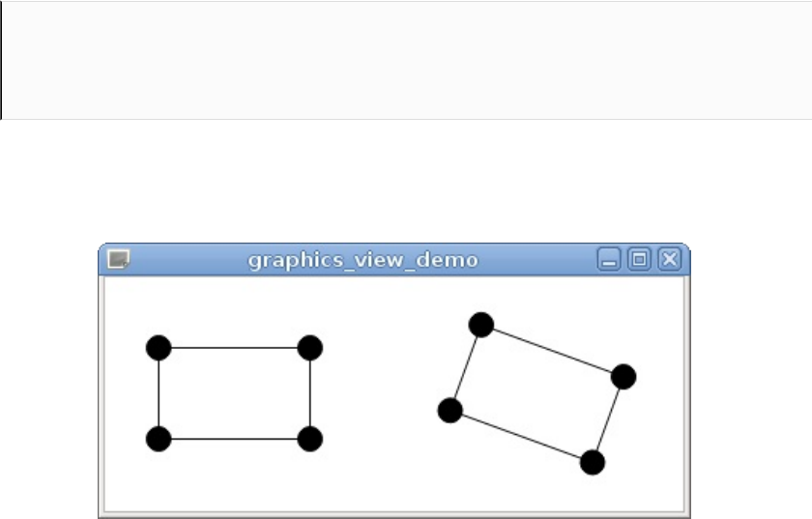
Task: Select top-left node of the upright rectangle
Action: click(x=159, y=348)
